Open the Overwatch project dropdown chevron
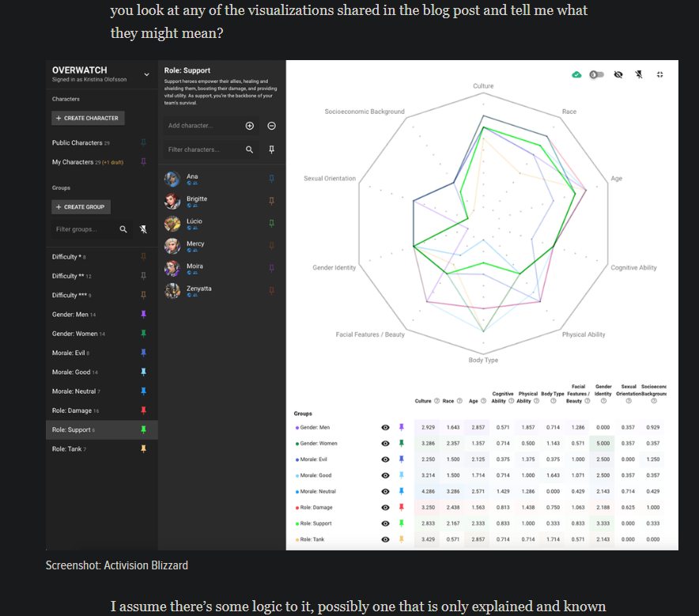699x616 pixels. [146, 74]
